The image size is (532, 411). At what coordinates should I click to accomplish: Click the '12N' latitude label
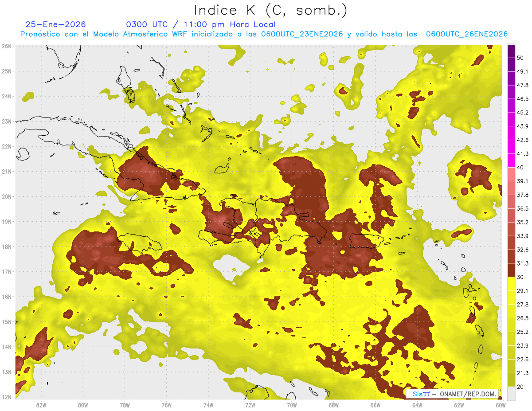pos(7,397)
